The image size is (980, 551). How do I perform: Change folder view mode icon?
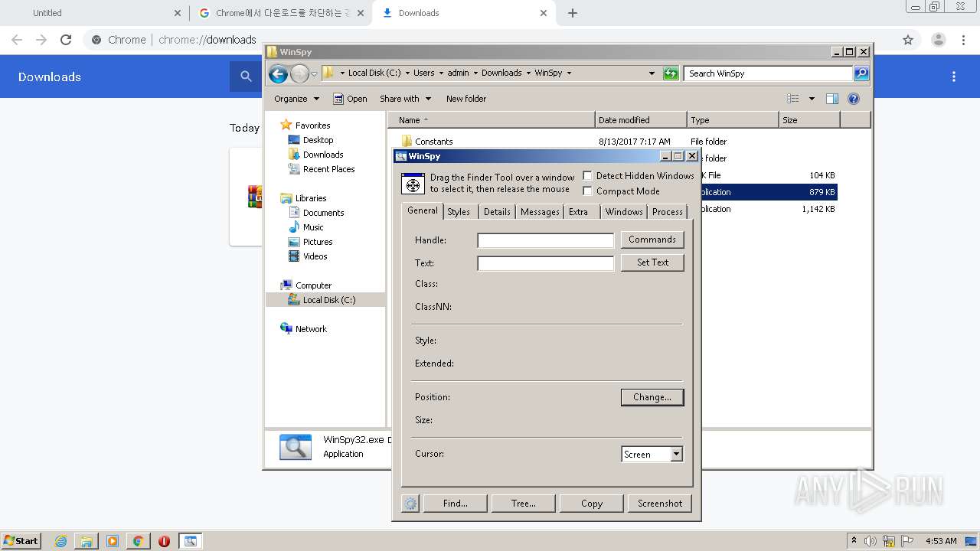coord(793,99)
